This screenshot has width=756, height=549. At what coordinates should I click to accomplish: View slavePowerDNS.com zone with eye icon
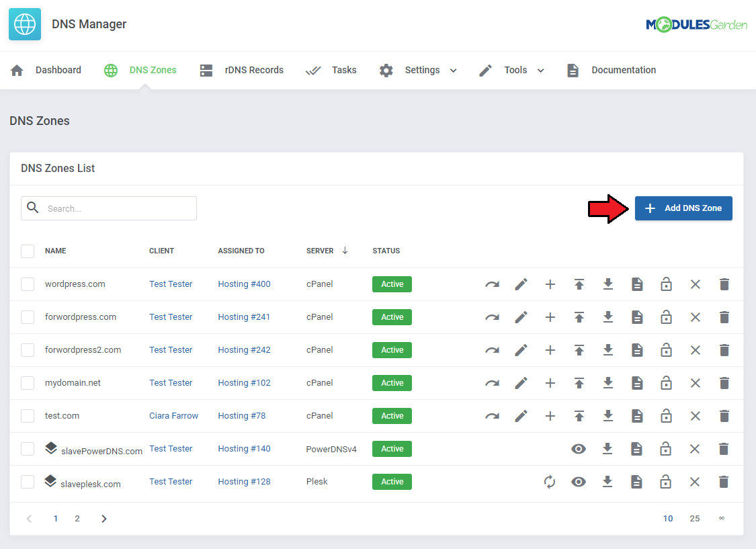[579, 449]
